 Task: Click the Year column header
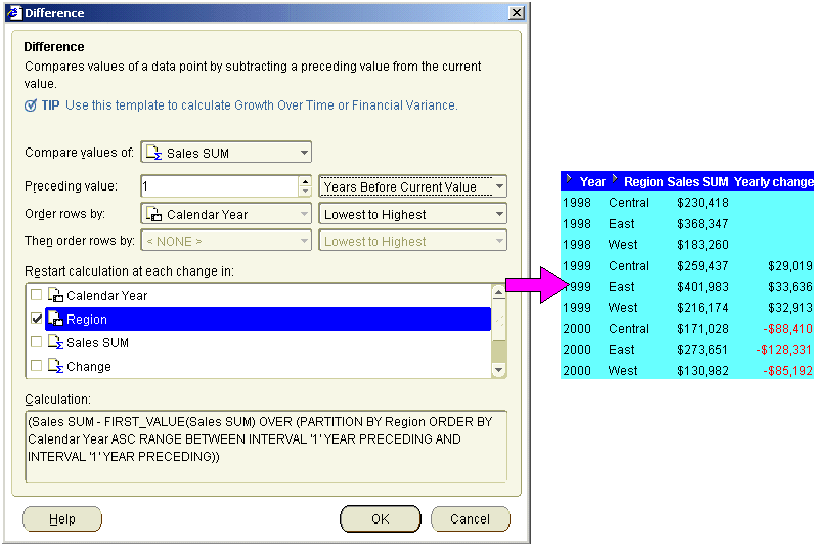[592, 182]
